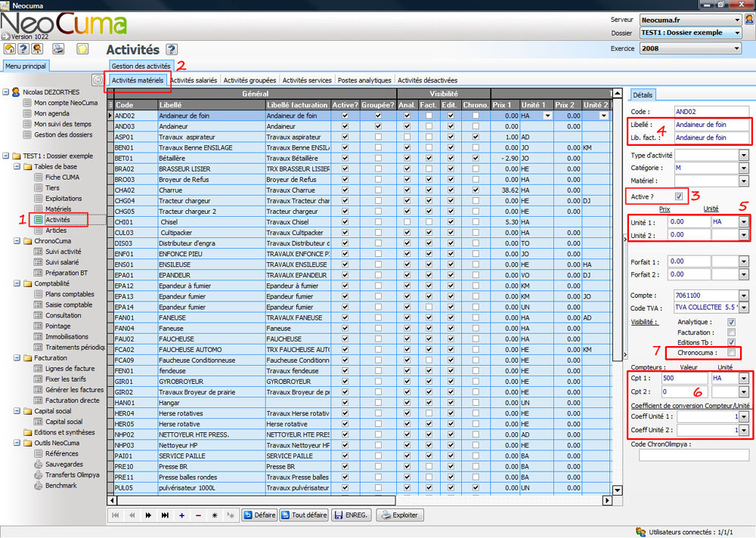Switch to Activités désactivées tab
Viewport: 756px width, 538px height.
[x=428, y=80]
